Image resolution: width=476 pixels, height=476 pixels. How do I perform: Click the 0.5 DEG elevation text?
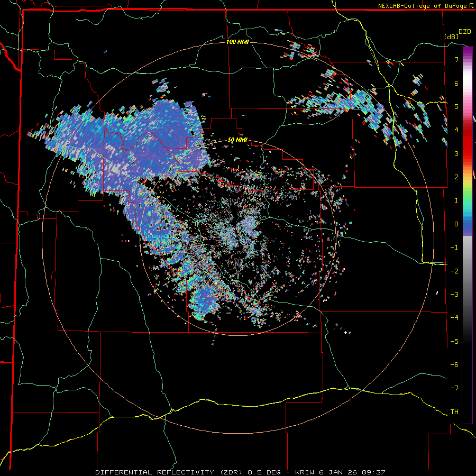click(264, 472)
